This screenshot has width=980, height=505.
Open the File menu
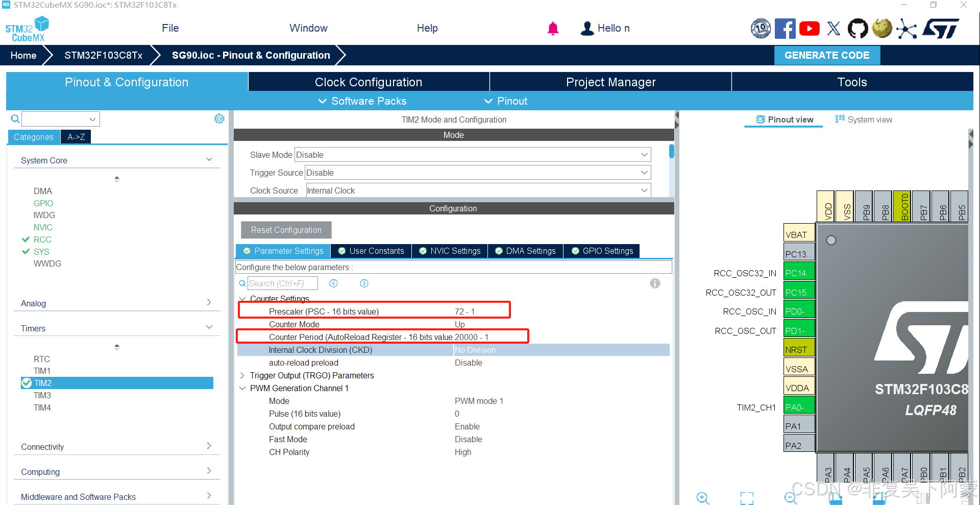170,28
